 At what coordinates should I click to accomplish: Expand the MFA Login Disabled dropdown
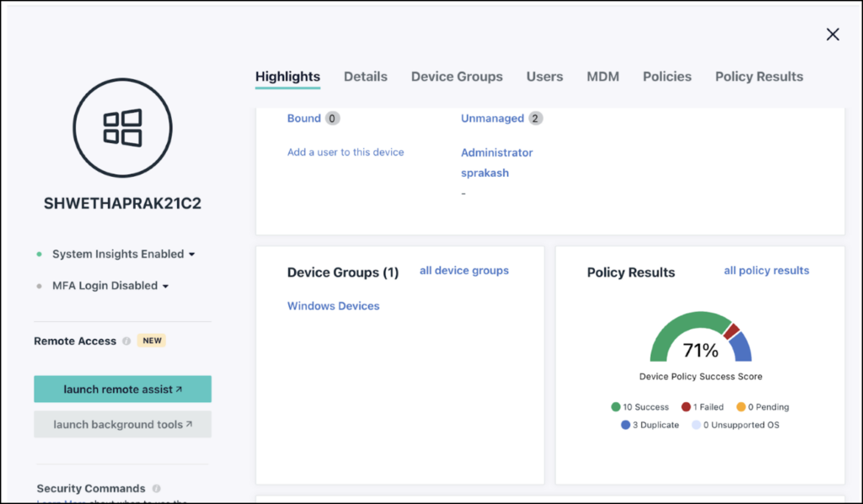coord(167,285)
